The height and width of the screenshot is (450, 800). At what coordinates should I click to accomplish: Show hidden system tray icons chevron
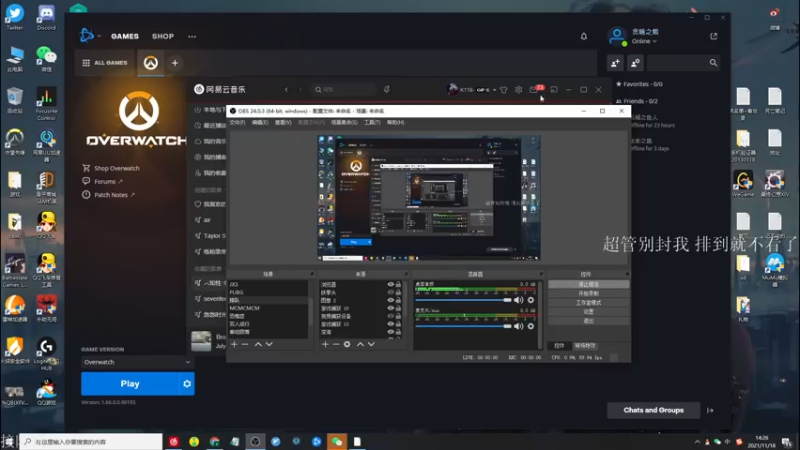coord(697,442)
